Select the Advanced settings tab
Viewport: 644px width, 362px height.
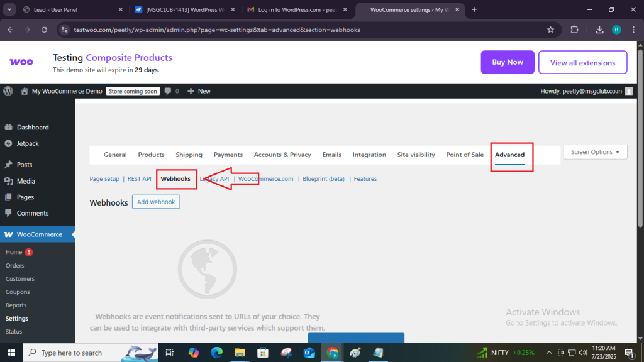point(509,155)
